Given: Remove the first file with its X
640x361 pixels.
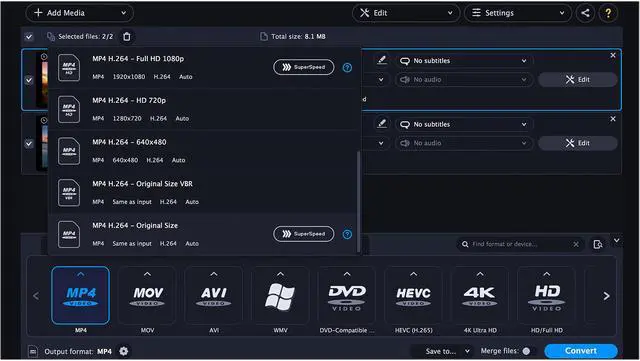Looking at the screenshot, I should (613, 55).
